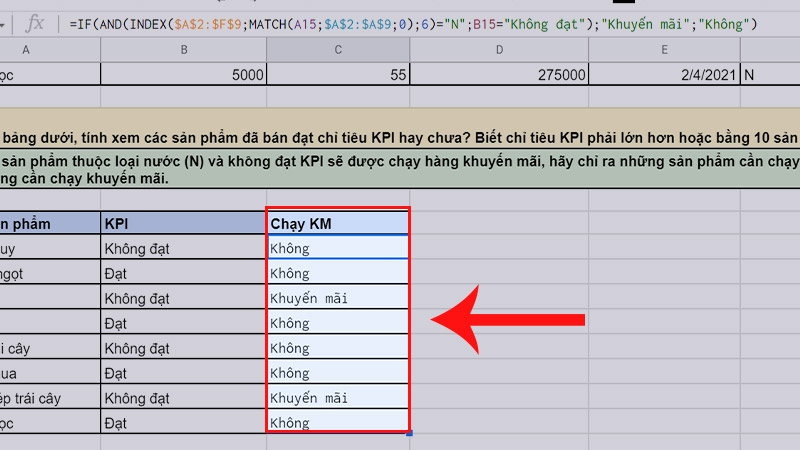The height and width of the screenshot is (450, 800).
Task: Select the column C header
Action: (337, 50)
